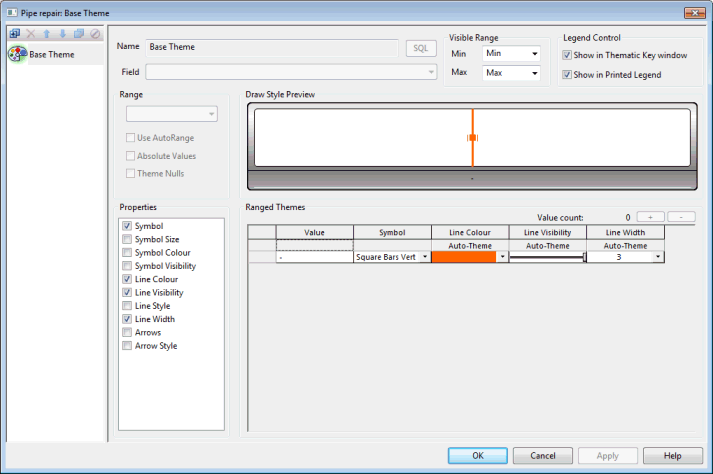The height and width of the screenshot is (474, 713).
Task: Click the dialog title bar window icon
Action: click(x=12, y=13)
